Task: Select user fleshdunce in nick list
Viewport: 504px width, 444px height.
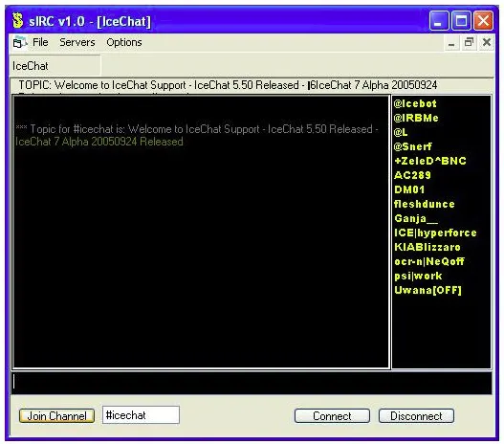Action: click(425, 204)
